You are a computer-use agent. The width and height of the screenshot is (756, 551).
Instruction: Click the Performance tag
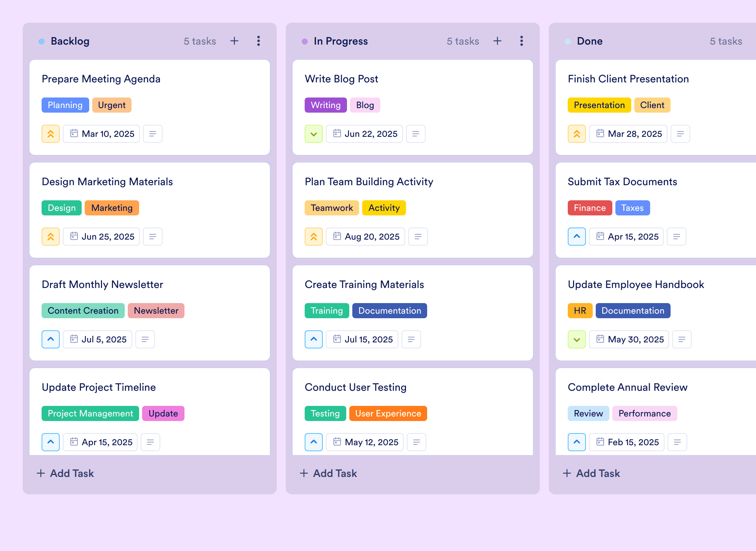click(645, 413)
